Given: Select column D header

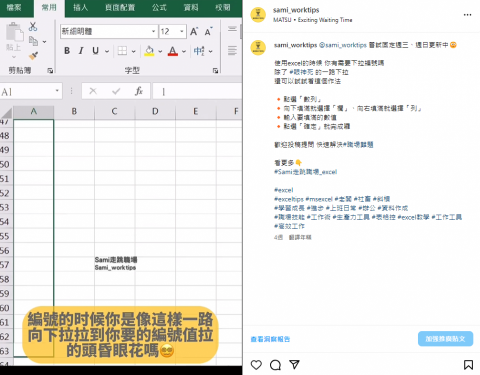Looking at the screenshot, I should click(x=155, y=112).
